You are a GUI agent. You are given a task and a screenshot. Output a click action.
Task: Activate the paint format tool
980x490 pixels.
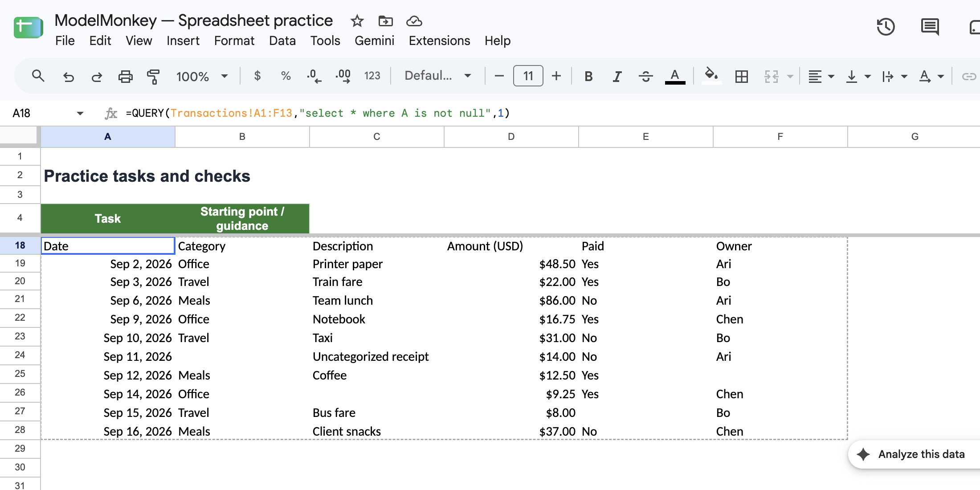(154, 76)
